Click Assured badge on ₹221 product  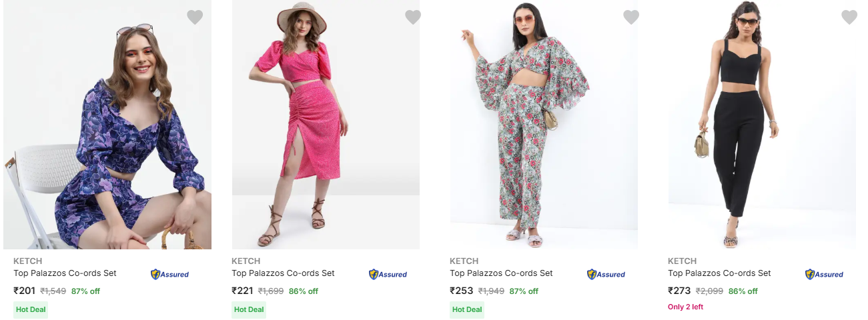coord(388,274)
